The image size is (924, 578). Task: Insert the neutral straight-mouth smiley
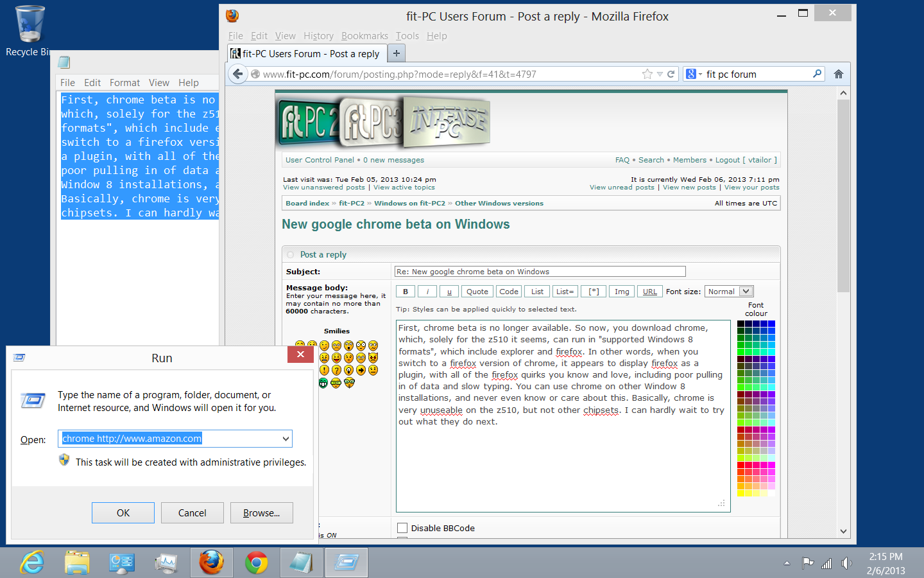[373, 370]
